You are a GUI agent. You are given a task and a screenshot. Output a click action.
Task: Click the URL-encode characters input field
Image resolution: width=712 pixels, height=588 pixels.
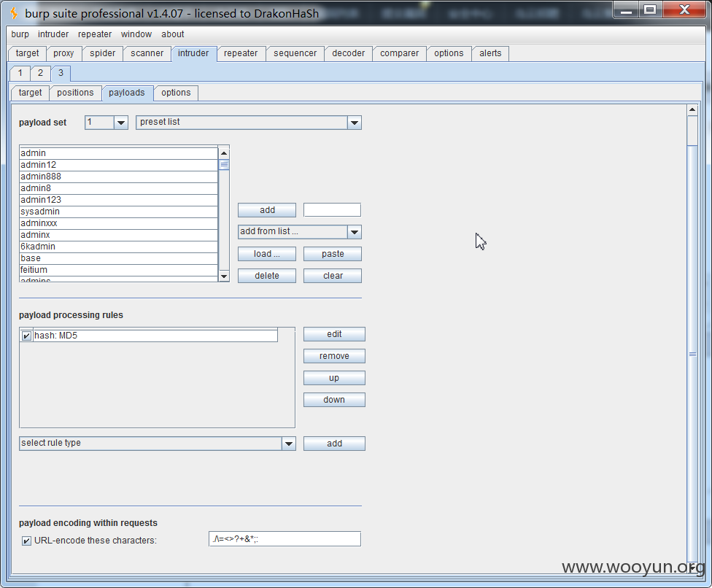pyautogui.click(x=285, y=539)
